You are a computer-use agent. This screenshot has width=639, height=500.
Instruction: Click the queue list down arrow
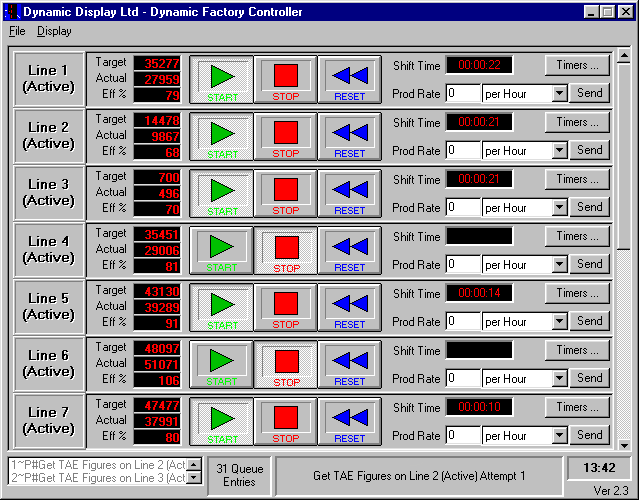pos(194,477)
